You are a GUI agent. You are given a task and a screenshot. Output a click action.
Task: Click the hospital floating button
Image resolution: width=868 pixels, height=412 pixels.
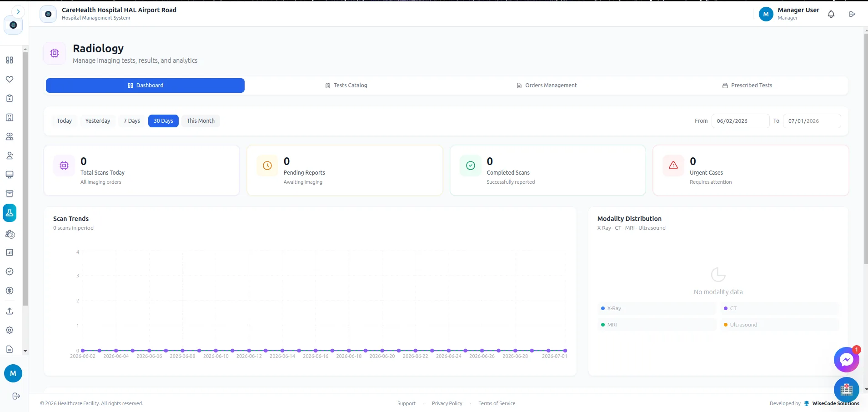[846, 390]
